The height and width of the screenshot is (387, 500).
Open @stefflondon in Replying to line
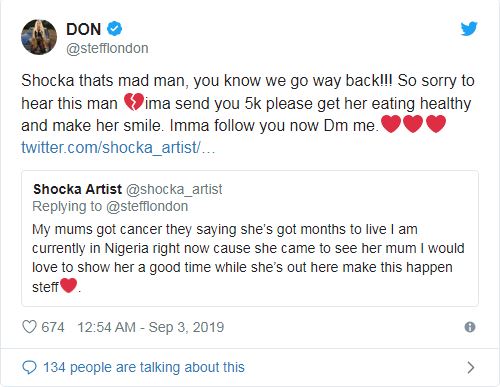pyautogui.click(x=147, y=206)
